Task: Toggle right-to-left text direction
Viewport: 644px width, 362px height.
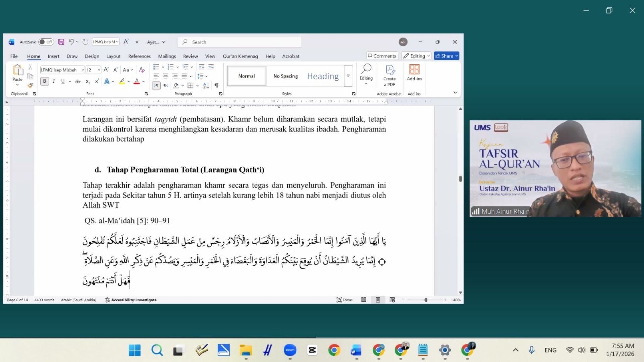Action: tap(166, 86)
